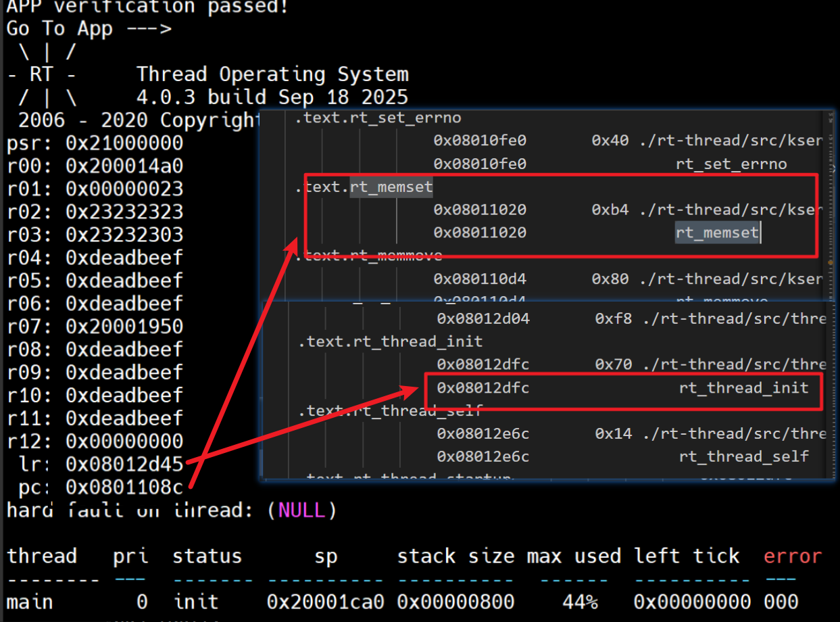Select the highlighted rt_memset symbol name
Screen dimensions: 840x622
coord(717,233)
